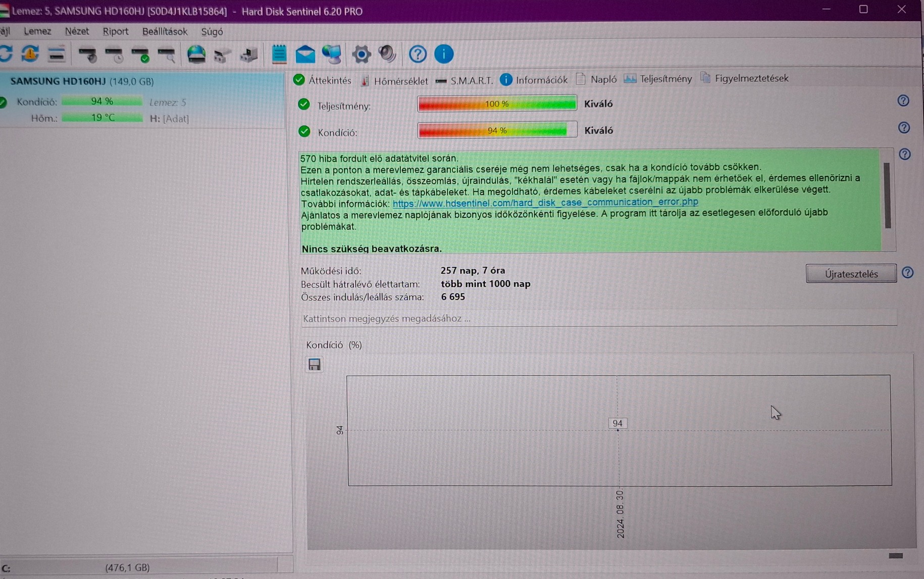Click the disk with globe icon
The width and height of the screenshot is (924, 579).
pyautogui.click(x=196, y=54)
